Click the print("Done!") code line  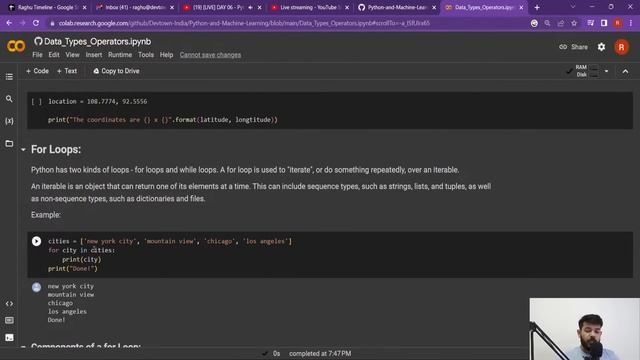(x=73, y=269)
